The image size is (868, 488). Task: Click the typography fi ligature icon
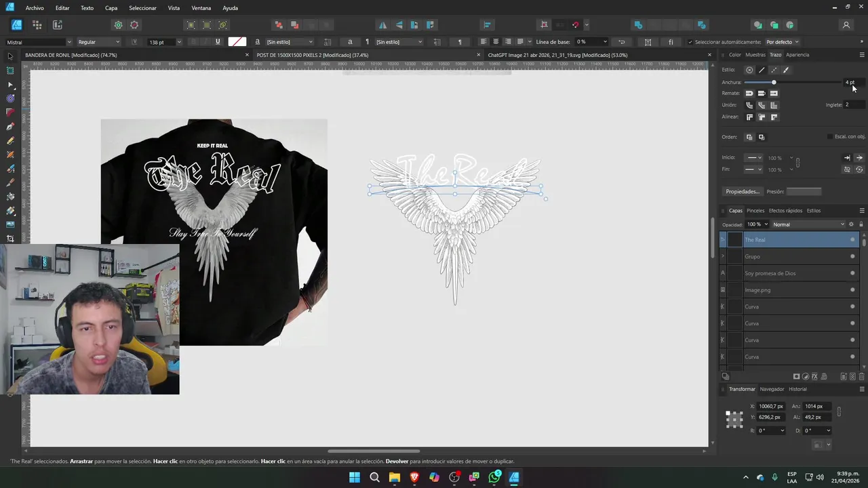coord(671,42)
